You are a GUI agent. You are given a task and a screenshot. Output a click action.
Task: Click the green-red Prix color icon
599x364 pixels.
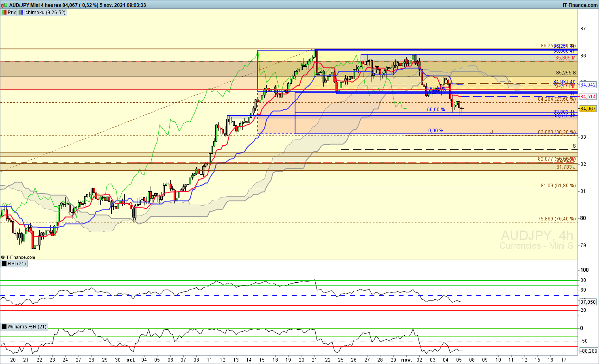click(x=4, y=13)
